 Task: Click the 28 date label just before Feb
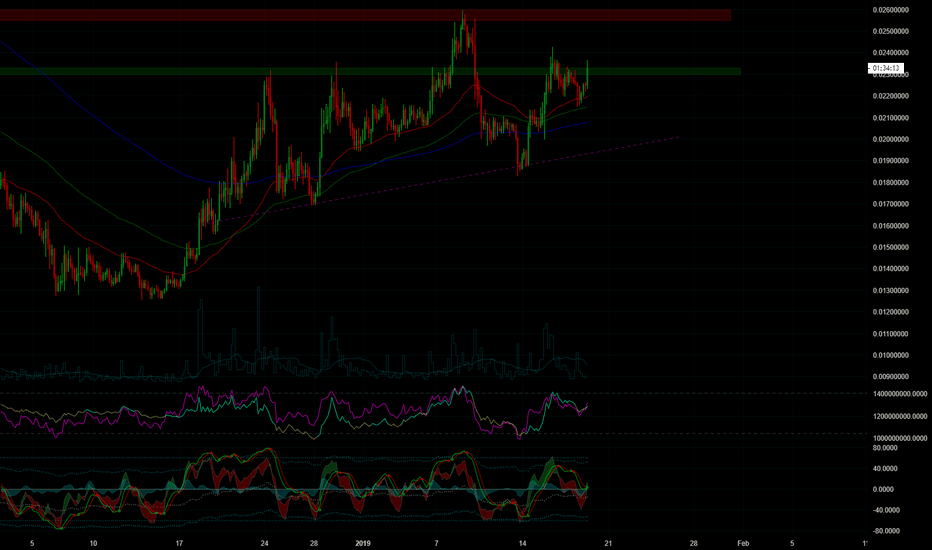coord(694,543)
